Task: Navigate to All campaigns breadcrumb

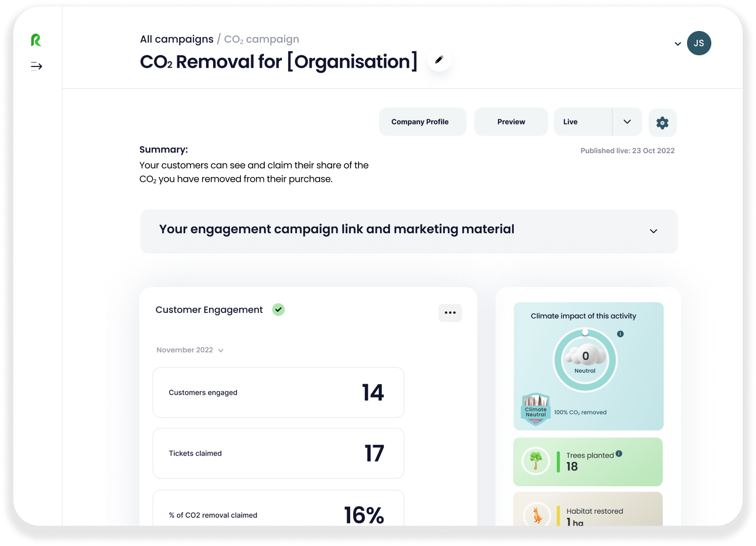Action: 176,39
